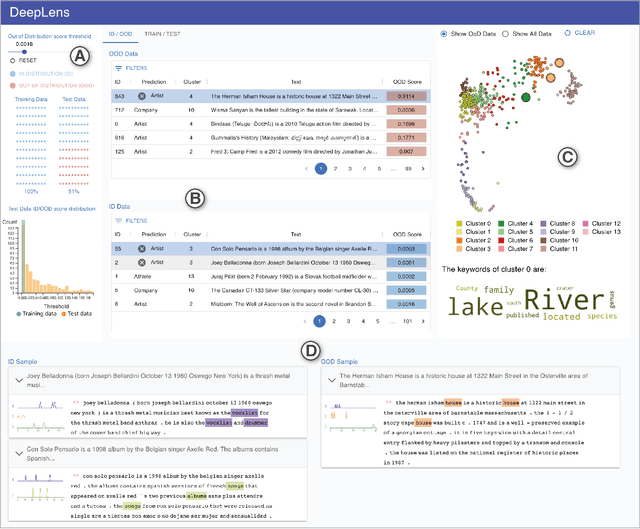Click the filter icon in the OOD Data table
This screenshot has height=529, width=640.
point(118,68)
